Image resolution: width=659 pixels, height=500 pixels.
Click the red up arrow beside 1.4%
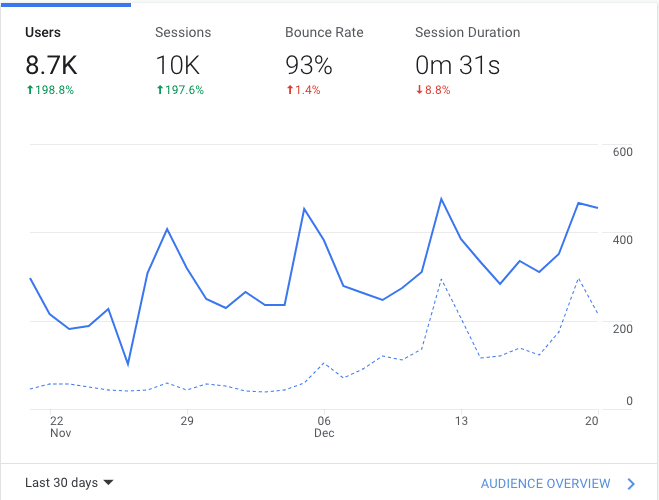point(290,90)
